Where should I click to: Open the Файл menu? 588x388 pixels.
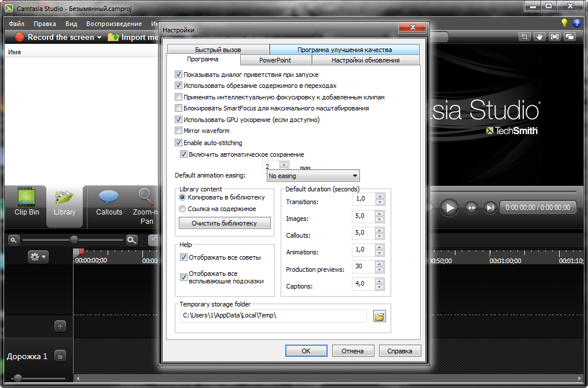tap(17, 24)
